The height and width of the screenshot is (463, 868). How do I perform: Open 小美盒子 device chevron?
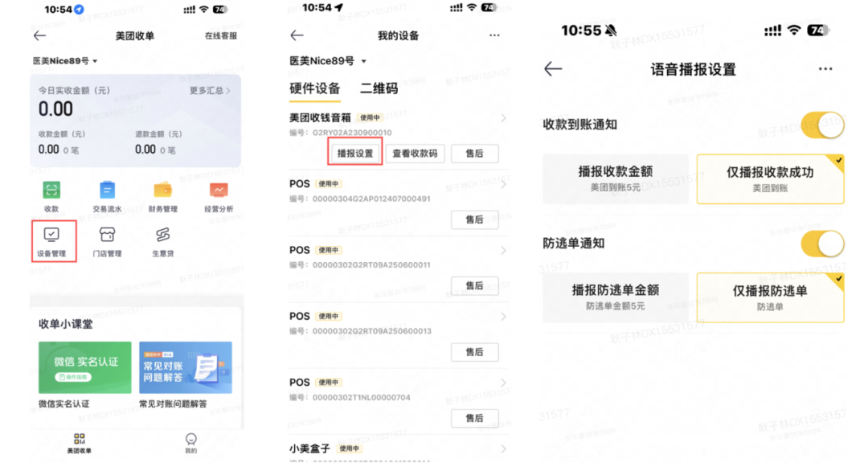[x=503, y=449]
